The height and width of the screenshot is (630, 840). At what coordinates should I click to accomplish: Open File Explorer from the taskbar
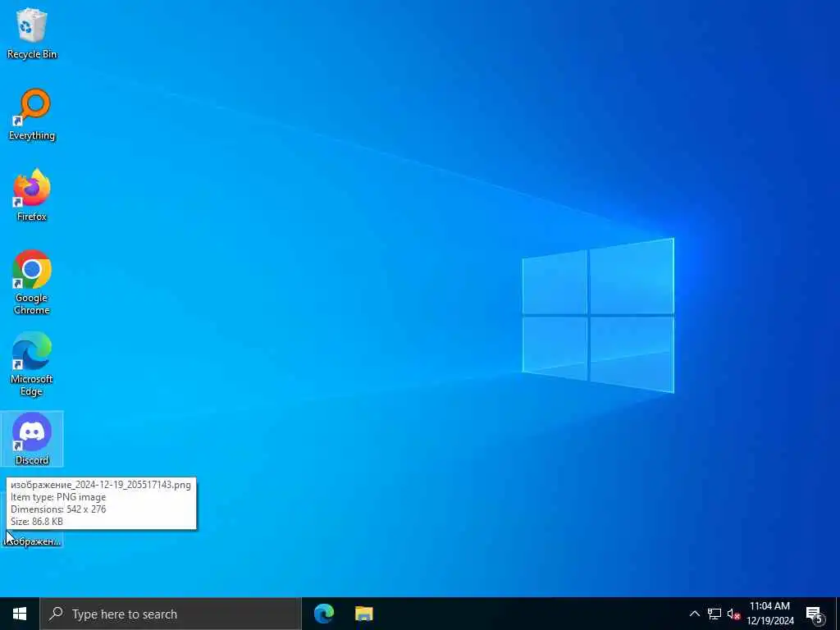363,614
